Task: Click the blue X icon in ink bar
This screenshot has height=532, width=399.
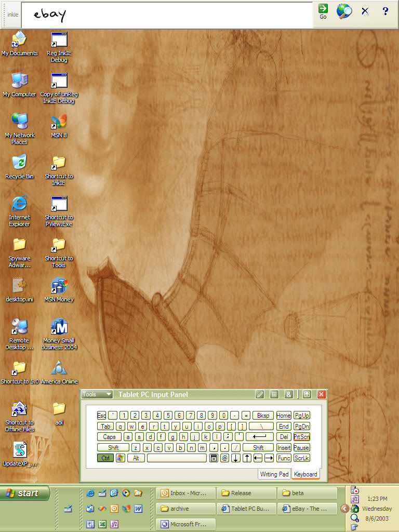Action: click(365, 11)
